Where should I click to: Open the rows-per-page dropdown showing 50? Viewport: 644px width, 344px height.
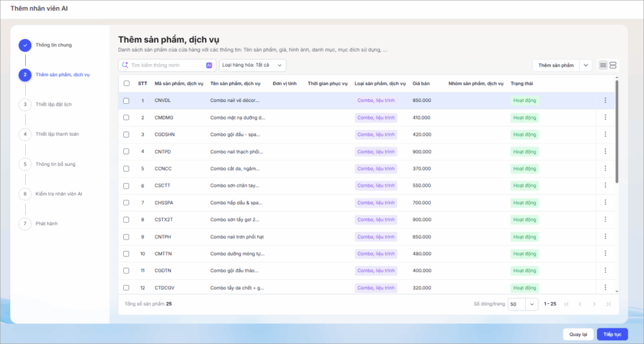tap(523, 304)
